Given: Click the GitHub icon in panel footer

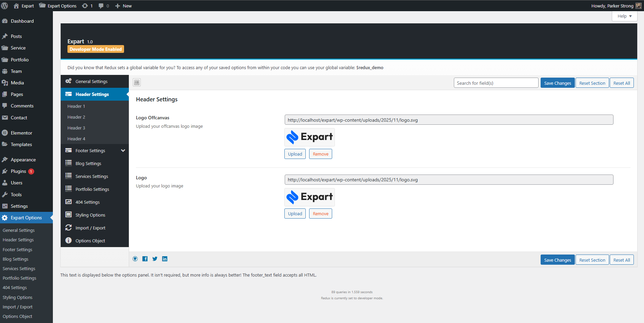Looking at the screenshot, I should point(135,259).
